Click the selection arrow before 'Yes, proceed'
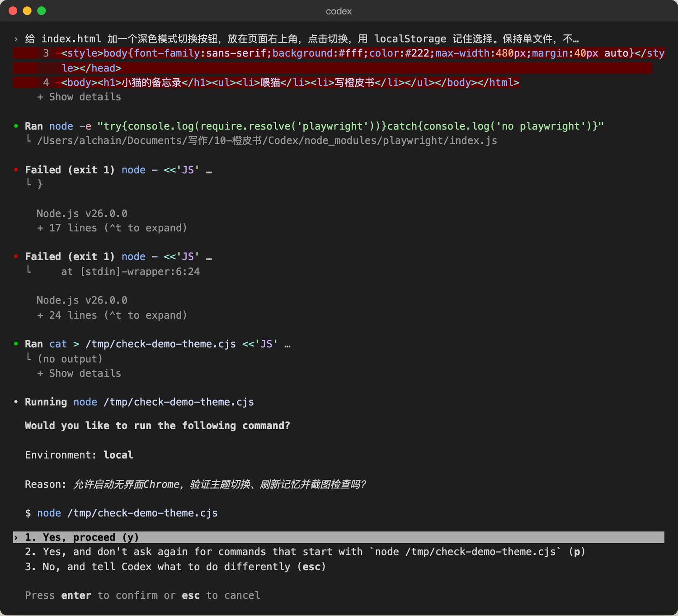This screenshot has width=678, height=616. tap(16, 537)
